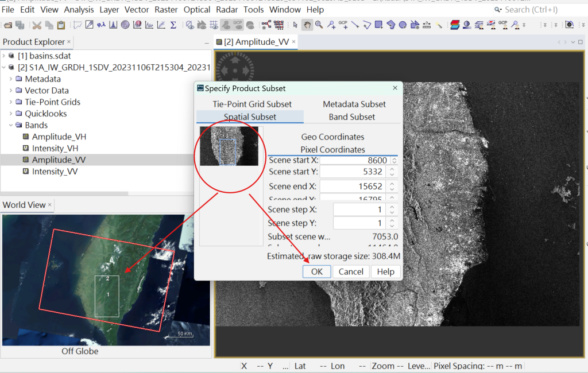Select the magnifier Zoom tool

(319, 25)
